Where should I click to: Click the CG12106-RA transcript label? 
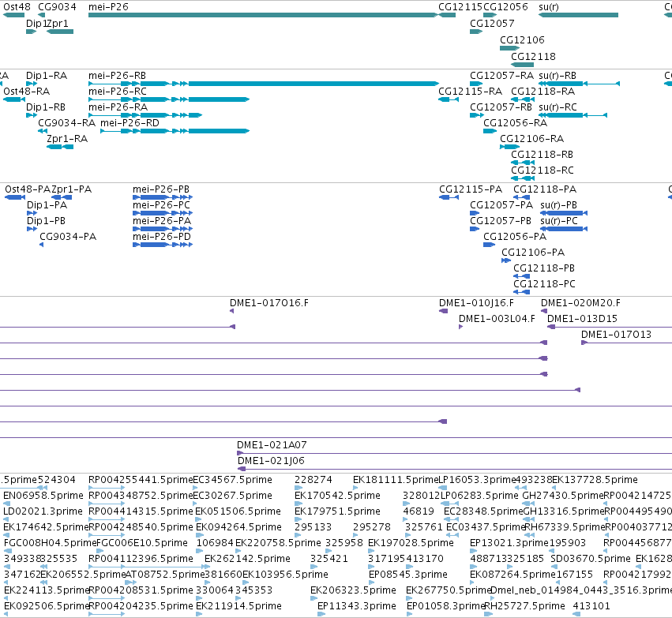[532, 139]
